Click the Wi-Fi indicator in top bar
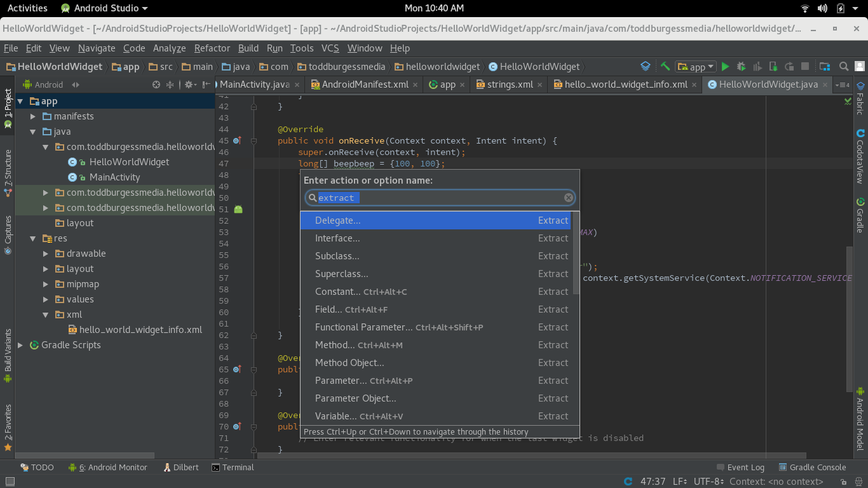 click(x=805, y=8)
